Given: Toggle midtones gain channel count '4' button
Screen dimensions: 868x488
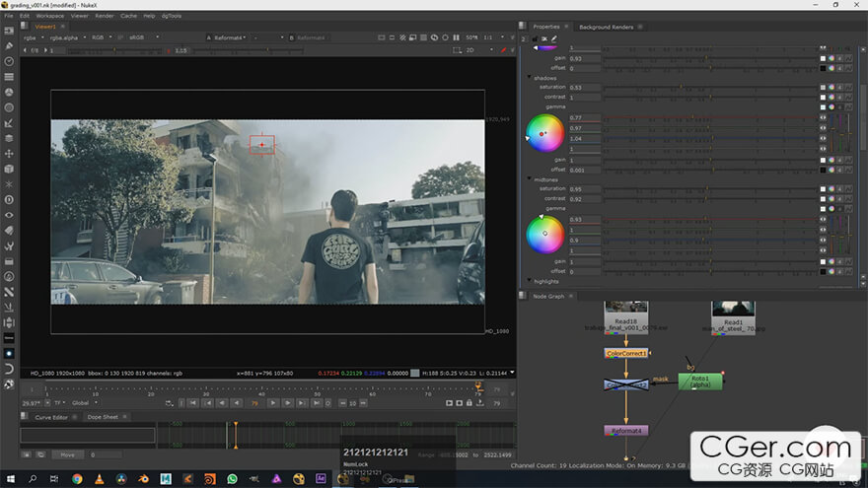Looking at the screenshot, I should 839,261.
